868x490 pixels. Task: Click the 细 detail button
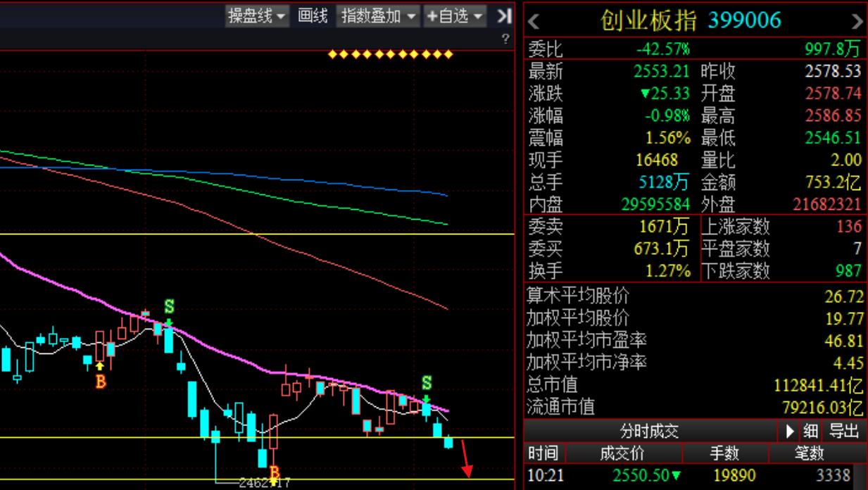coord(810,431)
